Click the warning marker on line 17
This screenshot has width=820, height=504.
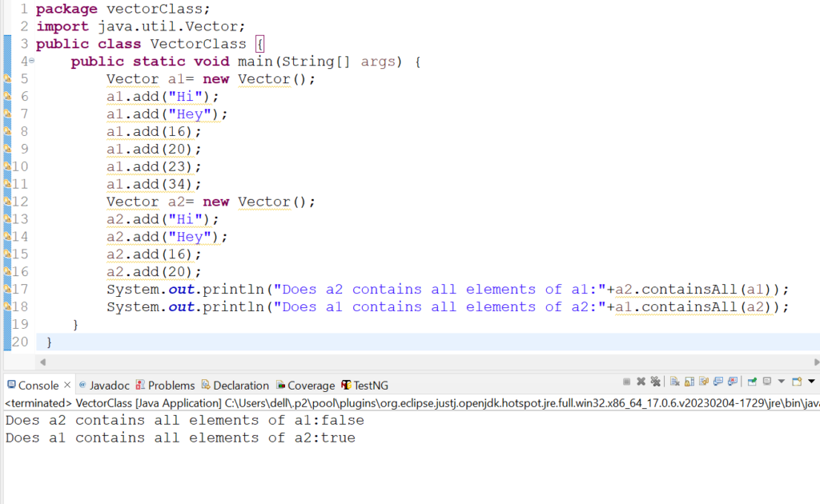click(x=7, y=289)
